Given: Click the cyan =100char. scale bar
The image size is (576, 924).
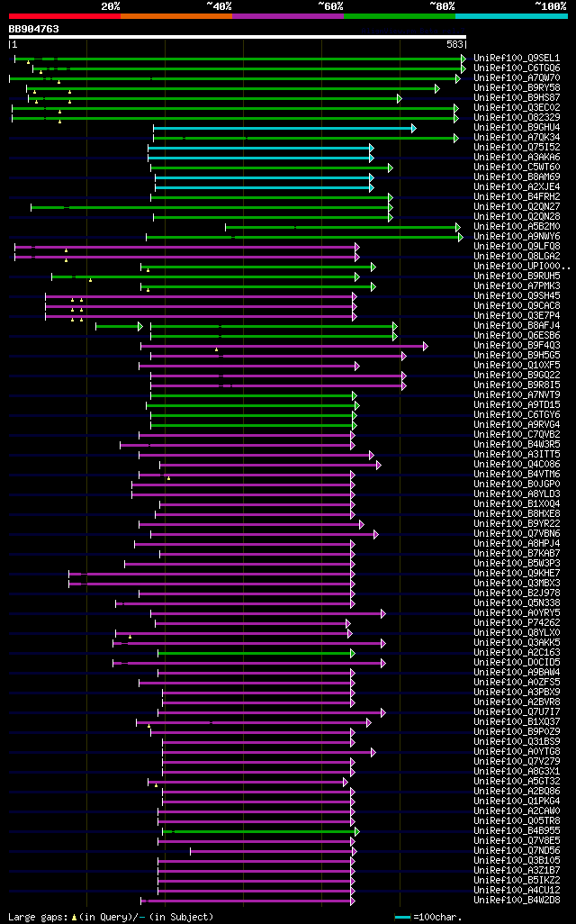Looking at the screenshot, I should point(402,918).
